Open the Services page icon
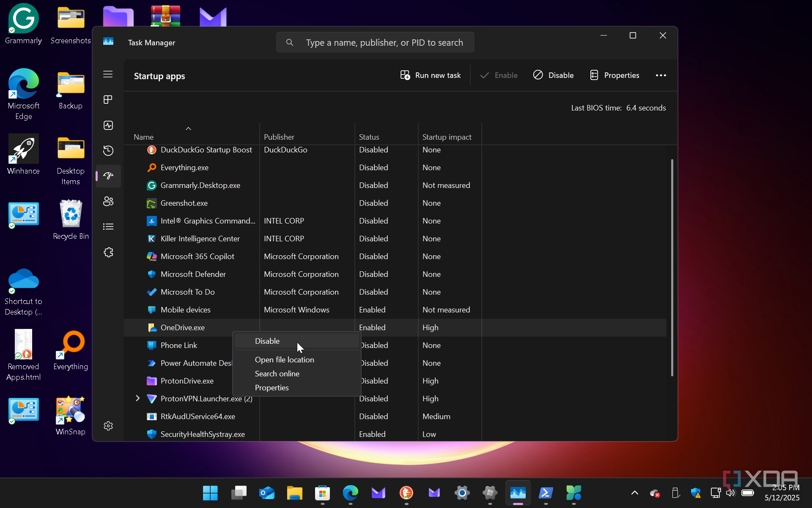The image size is (812, 508). (108, 252)
